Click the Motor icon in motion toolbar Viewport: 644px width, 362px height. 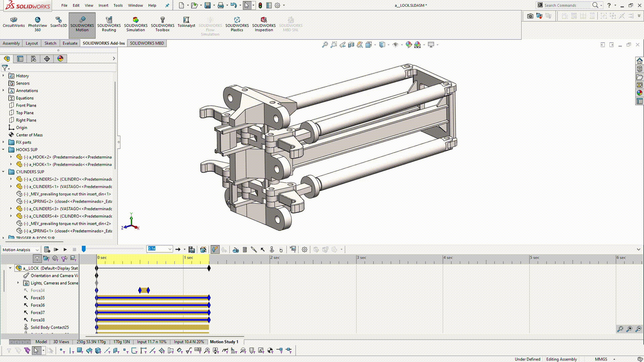click(236, 249)
